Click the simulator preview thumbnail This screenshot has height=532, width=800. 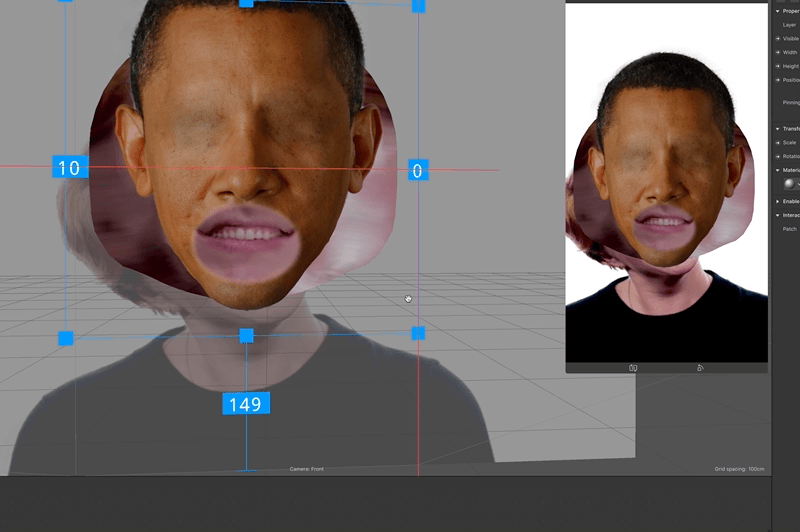pyautogui.click(x=667, y=183)
